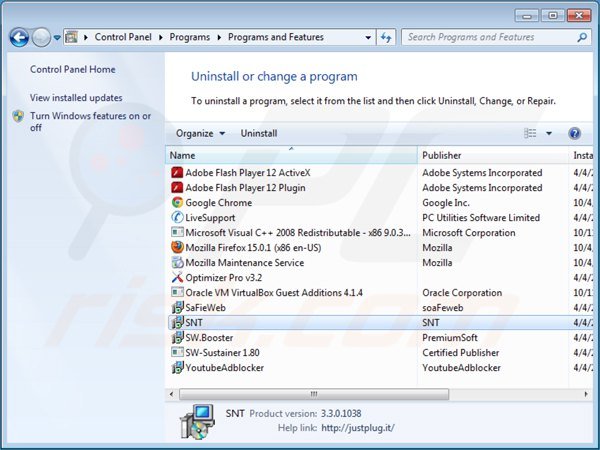The width and height of the screenshot is (600, 450).
Task: Click the SaFieWeb installer icon
Action: (x=177, y=307)
